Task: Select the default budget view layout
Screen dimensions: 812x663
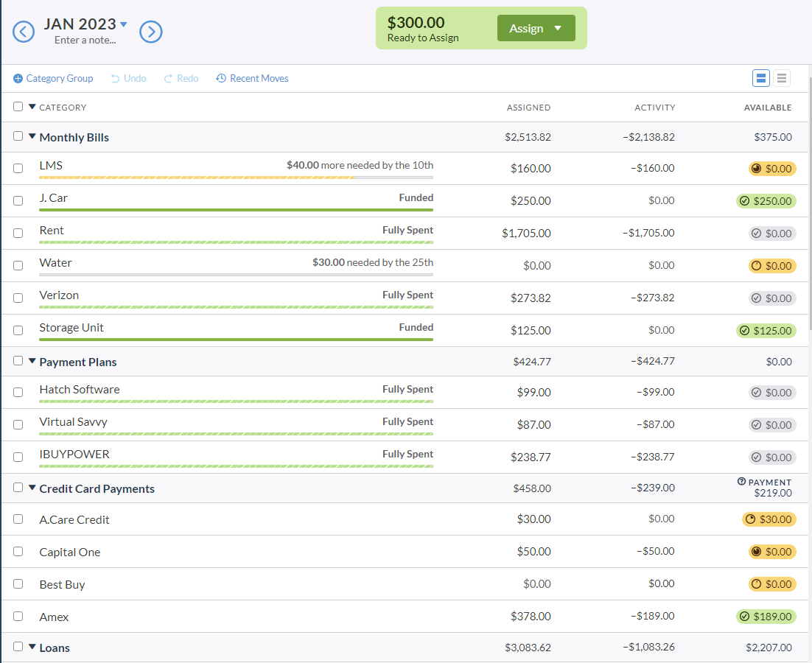Action: click(760, 78)
